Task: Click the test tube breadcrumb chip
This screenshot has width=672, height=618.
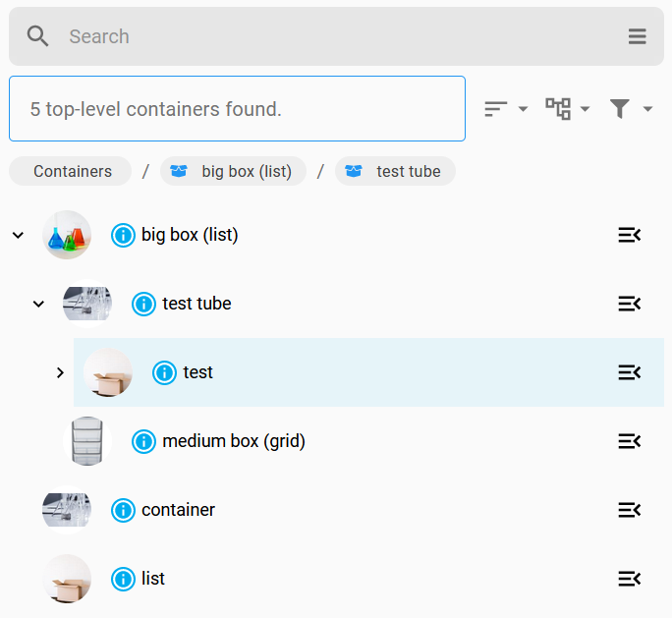Action: [x=396, y=171]
